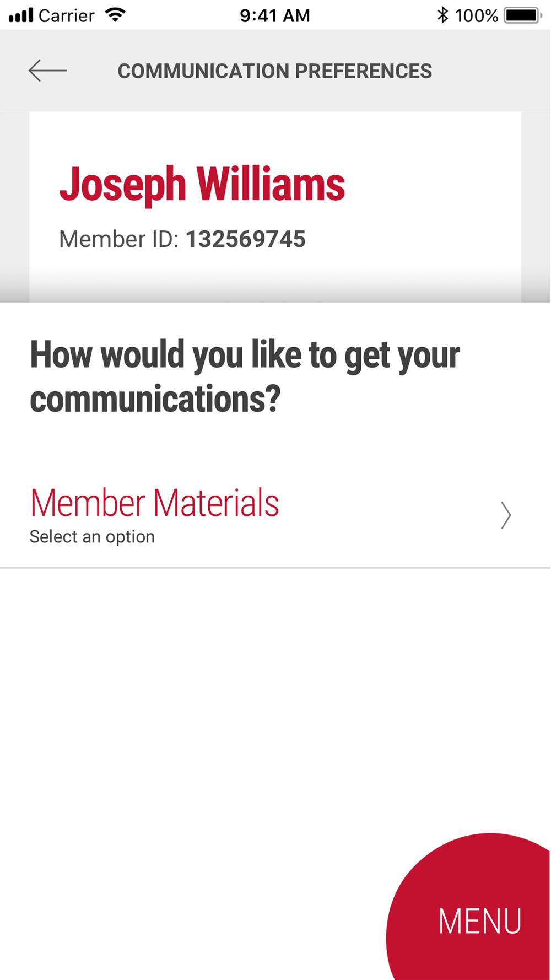Open the red MENU button

[x=479, y=920]
